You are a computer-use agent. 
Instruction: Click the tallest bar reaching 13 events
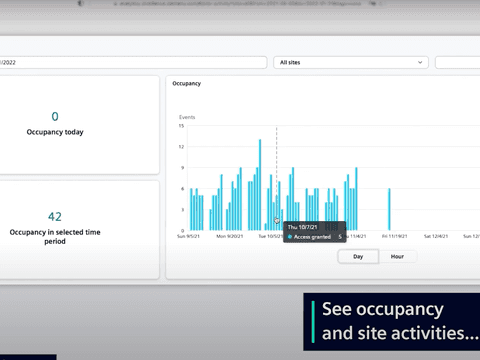[x=260, y=185]
